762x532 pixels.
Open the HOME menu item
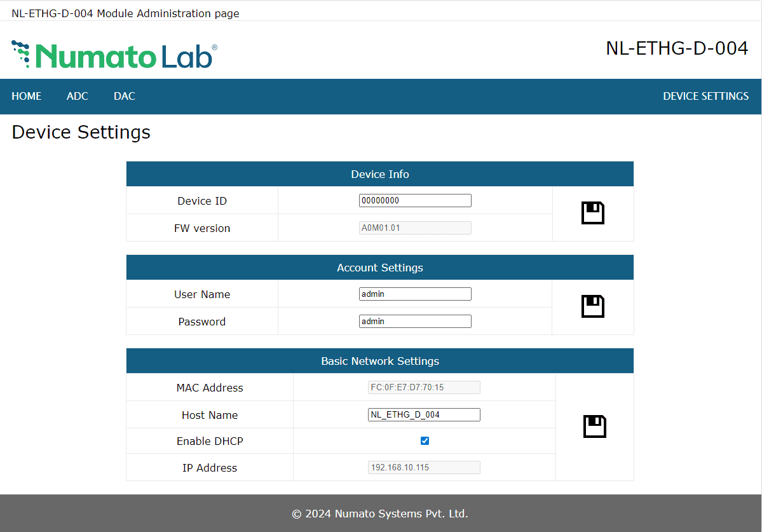click(x=27, y=96)
